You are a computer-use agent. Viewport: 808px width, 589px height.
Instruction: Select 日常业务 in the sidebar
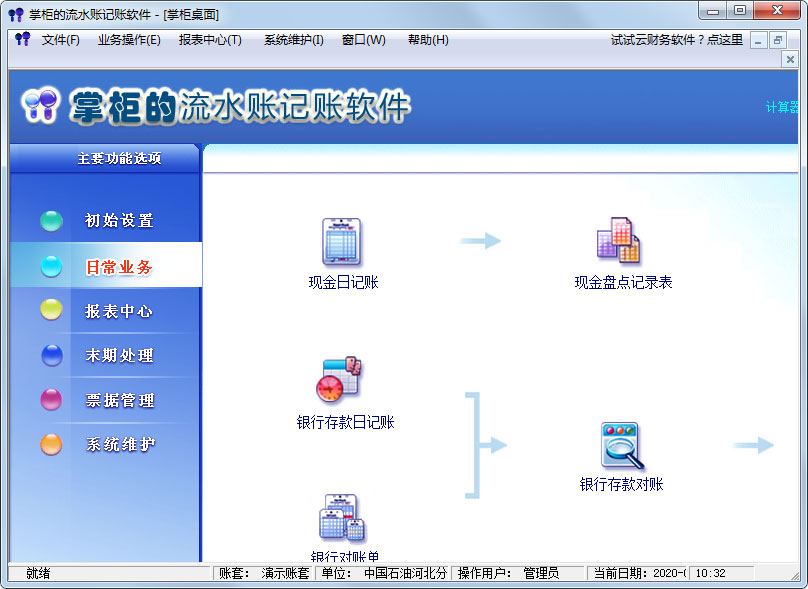pos(119,267)
